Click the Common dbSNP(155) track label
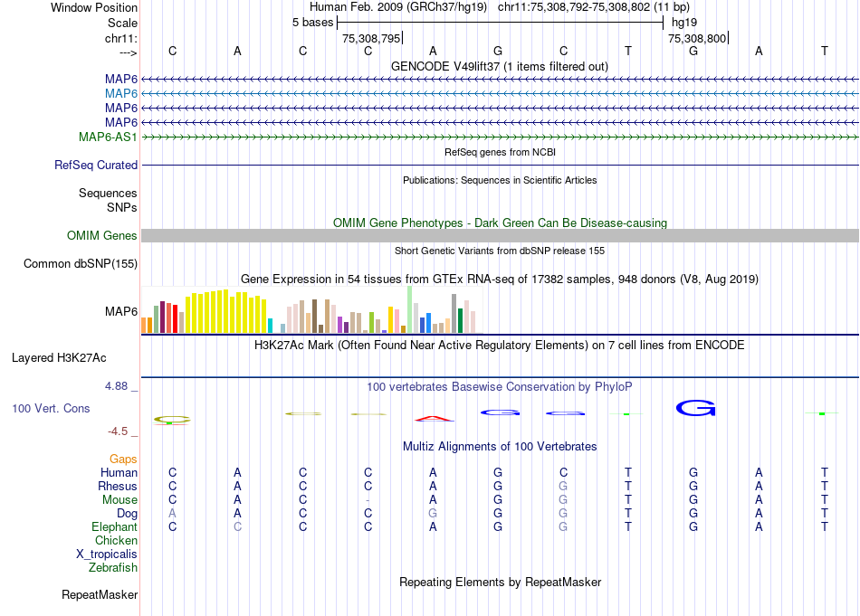The height and width of the screenshot is (616, 860). pos(81,263)
